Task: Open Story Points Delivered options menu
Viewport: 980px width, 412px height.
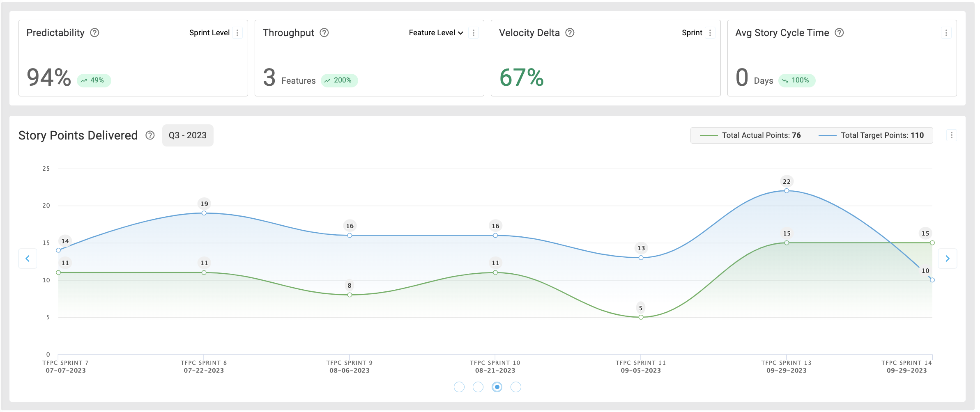Action: (x=952, y=135)
